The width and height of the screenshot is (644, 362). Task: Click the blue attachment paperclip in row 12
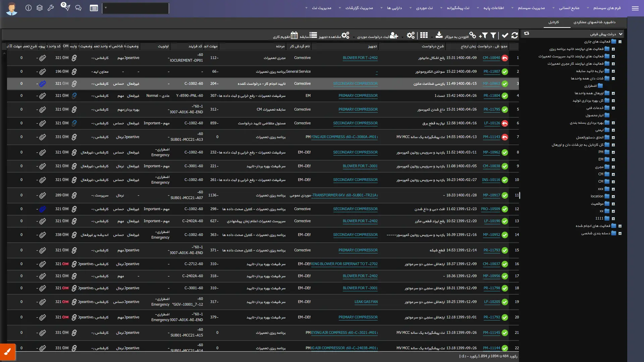42,209
